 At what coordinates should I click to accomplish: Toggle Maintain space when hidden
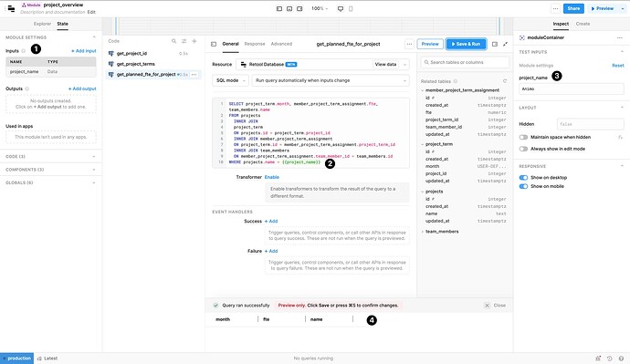[x=523, y=137]
